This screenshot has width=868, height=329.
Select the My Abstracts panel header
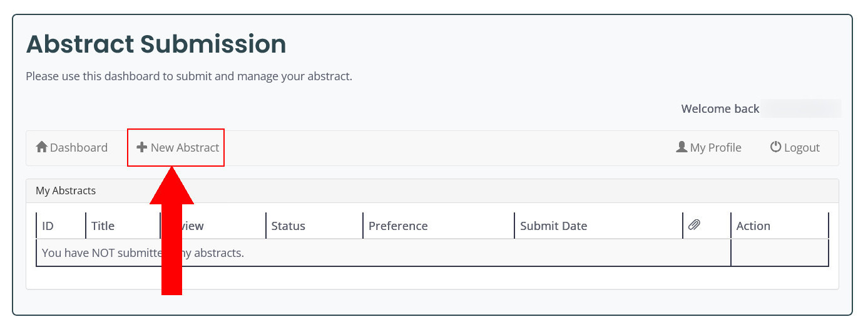click(432, 191)
